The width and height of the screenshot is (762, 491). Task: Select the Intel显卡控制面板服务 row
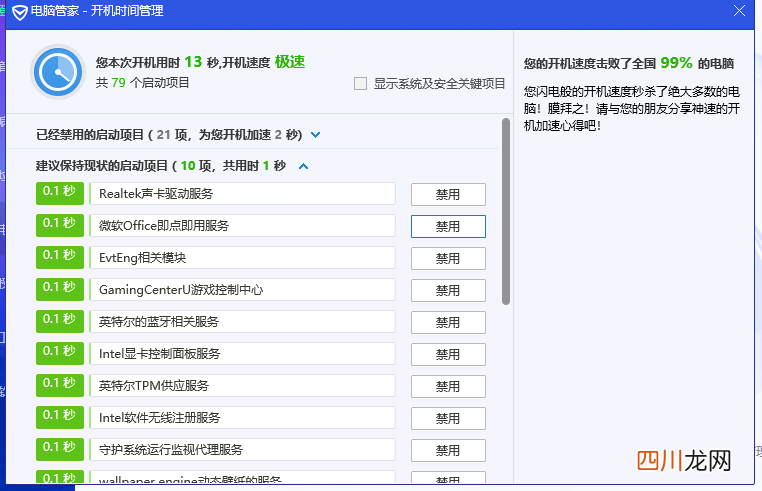(x=242, y=354)
